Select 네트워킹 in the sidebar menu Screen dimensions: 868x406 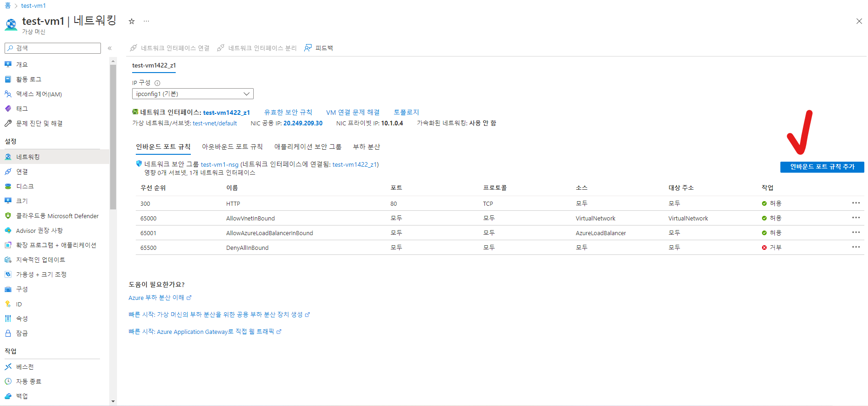point(55,157)
